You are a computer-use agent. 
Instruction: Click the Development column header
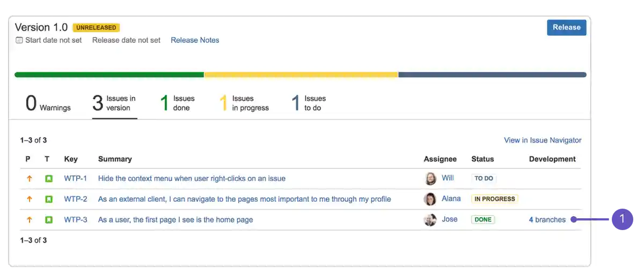click(x=552, y=159)
